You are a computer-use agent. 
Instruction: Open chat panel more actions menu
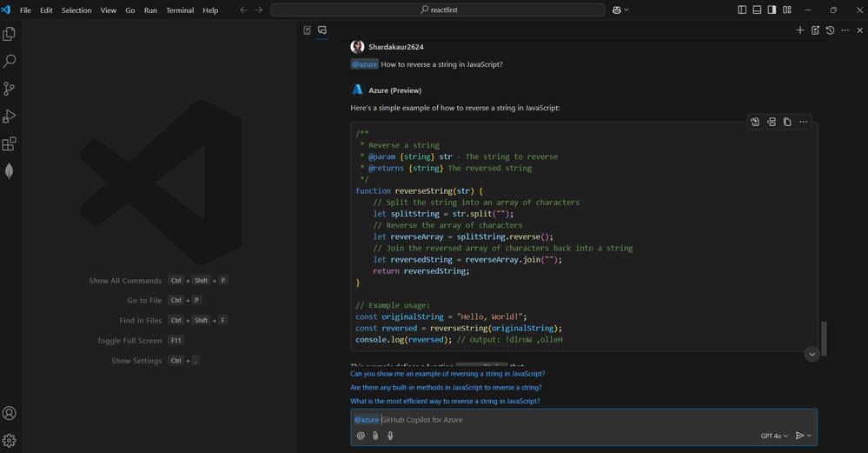[845, 30]
